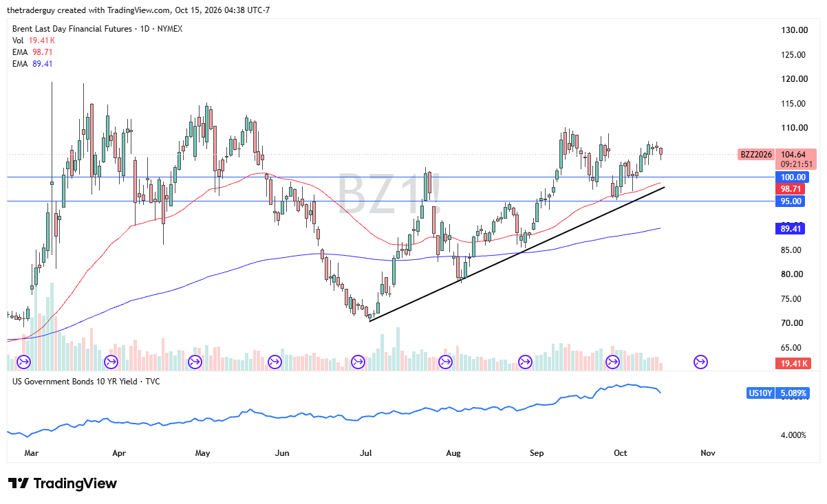Screen dimensions: 827x504
Task: Click the TradingView logo at bottom left
Action: click(x=63, y=483)
